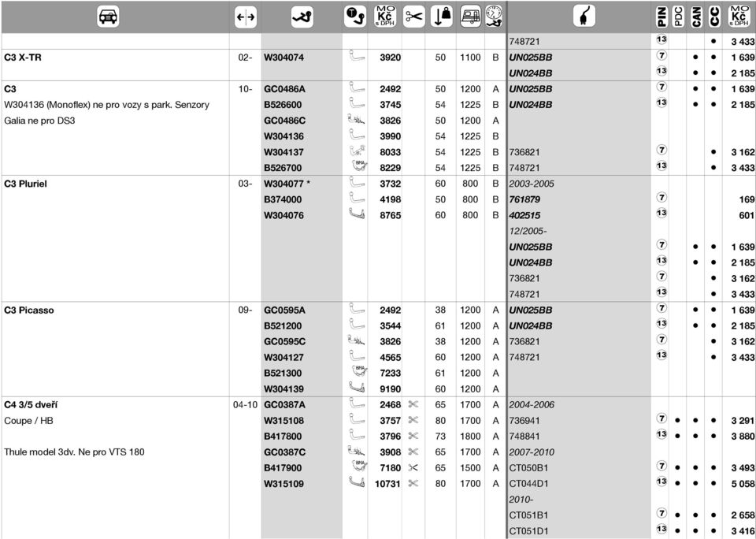The width and height of the screenshot is (756, 539).
Task: Click the electrical wiring cable header icon
Action: (x=584, y=17)
